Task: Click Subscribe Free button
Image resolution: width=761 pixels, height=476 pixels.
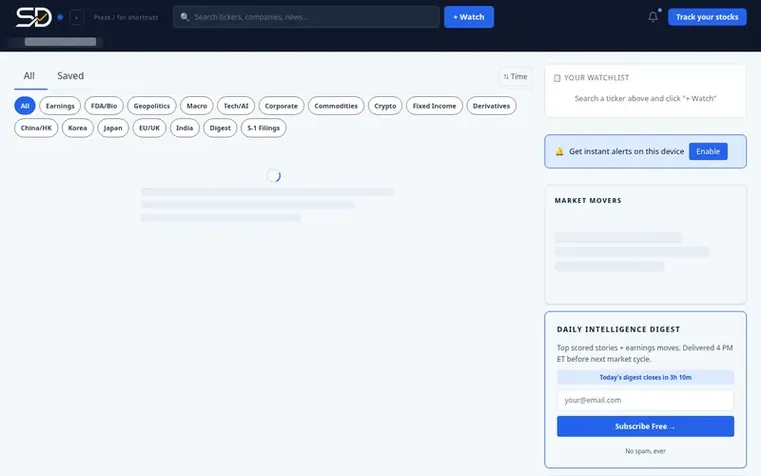Action: tap(645, 426)
